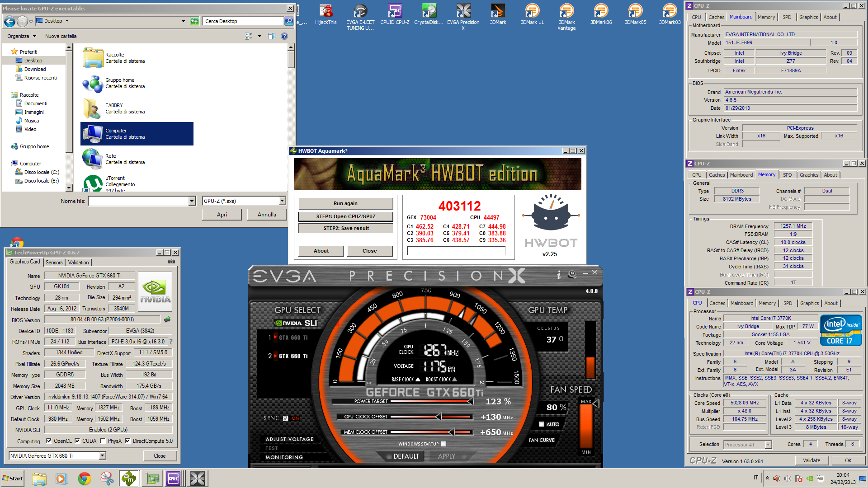Open the CrystalDisk desktop shortcut
Viewport: 868px width, 488px height.
click(x=429, y=14)
